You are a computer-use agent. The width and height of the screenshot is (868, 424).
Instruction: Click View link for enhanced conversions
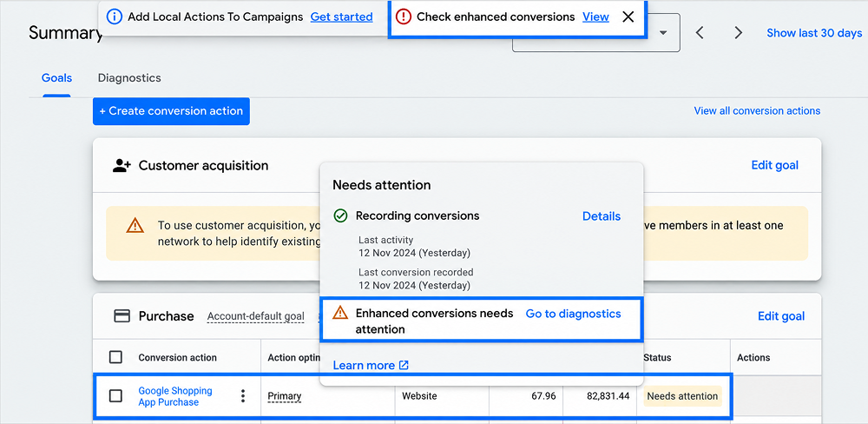pyautogui.click(x=595, y=17)
